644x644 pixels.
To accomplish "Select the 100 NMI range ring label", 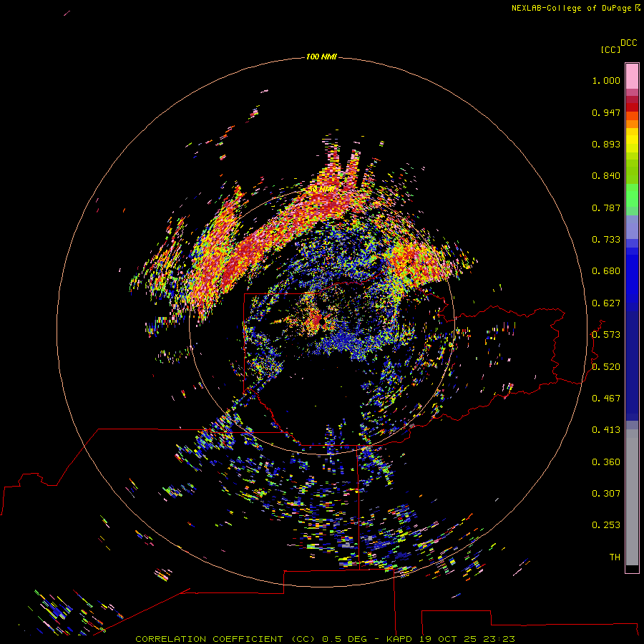I will pos(321,57).
